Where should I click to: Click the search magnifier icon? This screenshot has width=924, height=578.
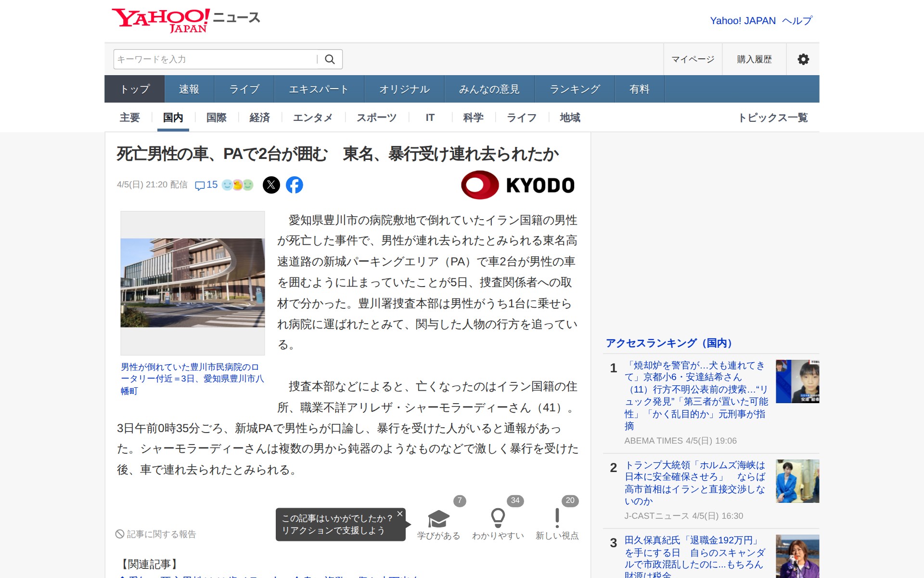330,59
